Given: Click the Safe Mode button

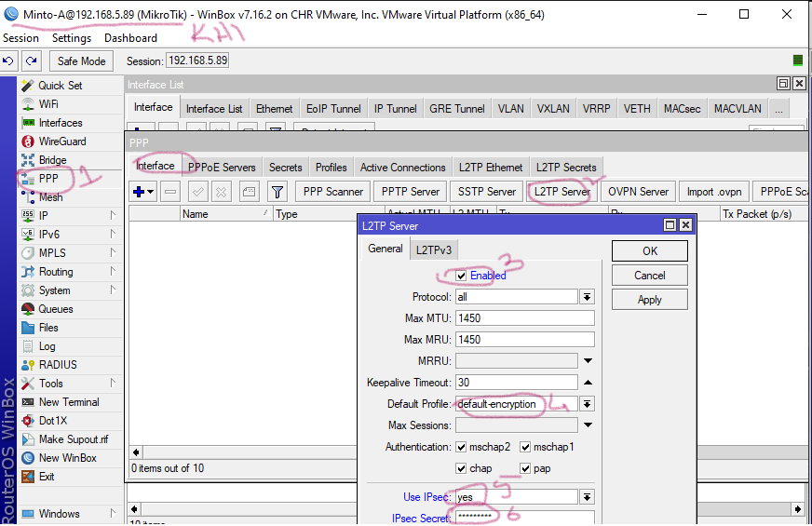Looking at the screenshot, I should [x=81, y=61].
